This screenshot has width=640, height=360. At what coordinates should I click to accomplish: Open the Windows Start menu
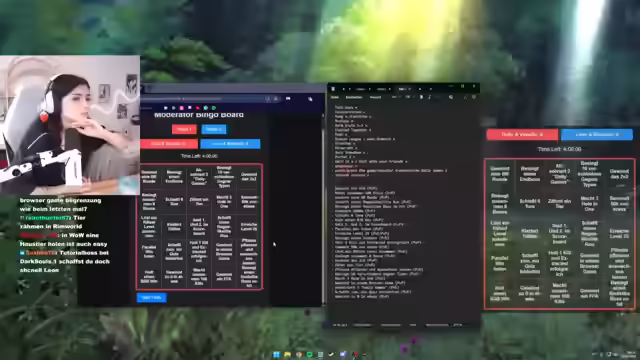[x=276, y=354]
